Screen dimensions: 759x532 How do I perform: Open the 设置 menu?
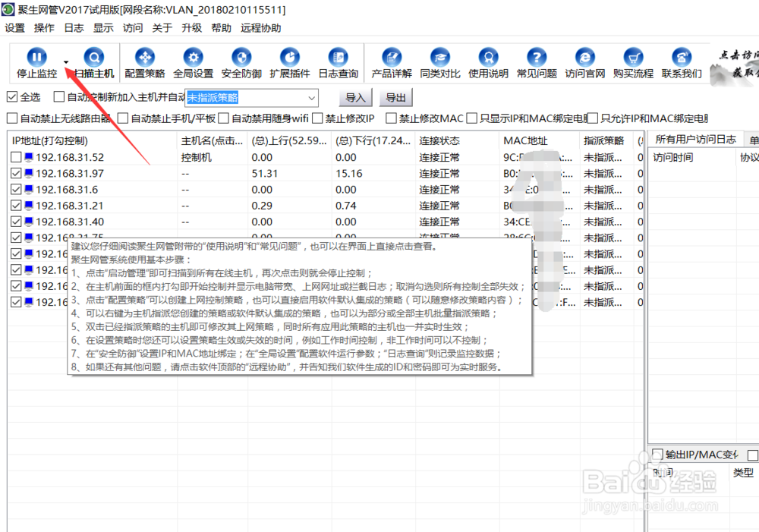[14, 28]
